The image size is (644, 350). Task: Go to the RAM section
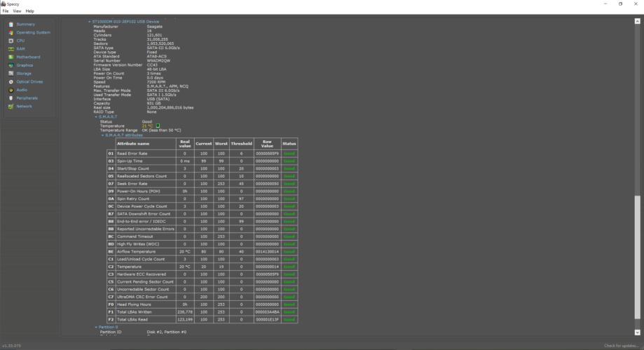(20, 49)
